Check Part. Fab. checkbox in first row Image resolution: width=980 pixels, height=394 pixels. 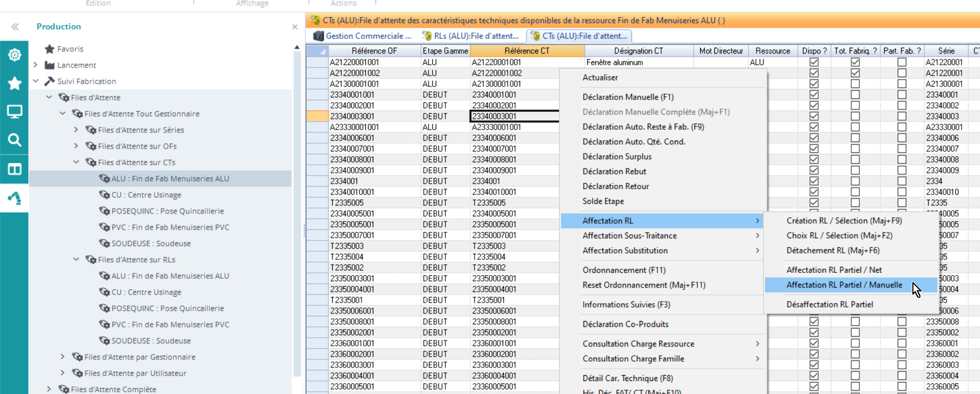(902, 62)
